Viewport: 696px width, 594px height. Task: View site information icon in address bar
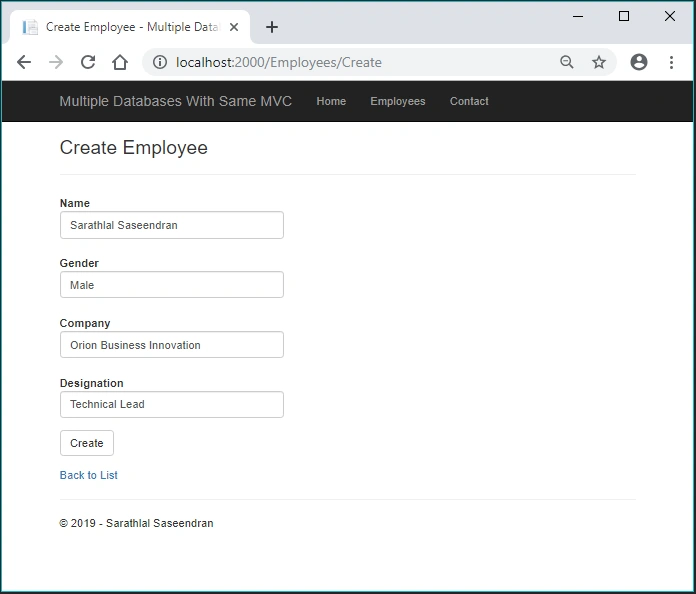coord(160,62)
